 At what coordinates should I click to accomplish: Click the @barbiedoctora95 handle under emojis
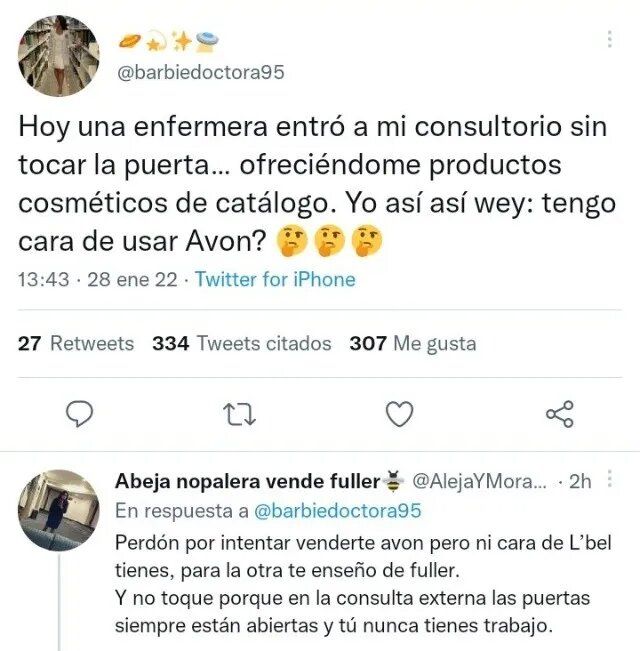click(x=201, y=72)
